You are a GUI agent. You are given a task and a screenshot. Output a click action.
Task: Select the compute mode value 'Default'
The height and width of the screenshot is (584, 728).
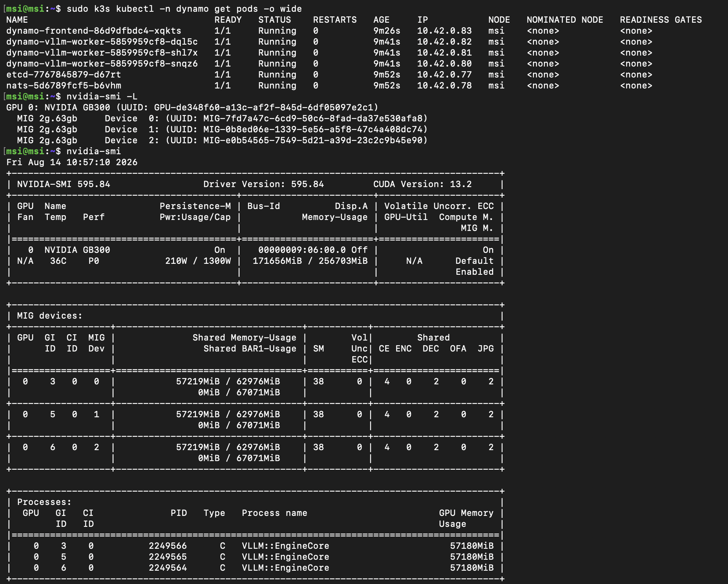pos(475,261)
